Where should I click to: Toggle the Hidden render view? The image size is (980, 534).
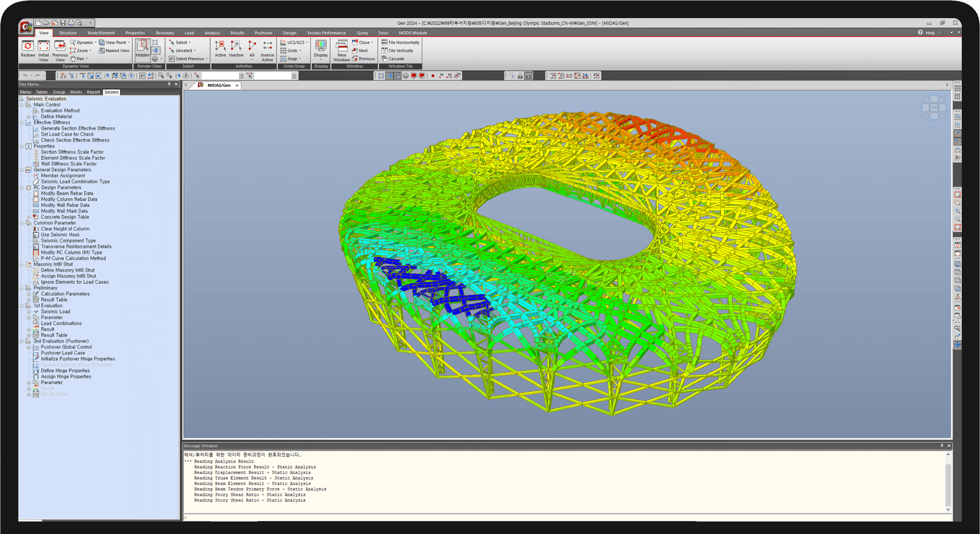pyautogui.click(x=142, y=47)
